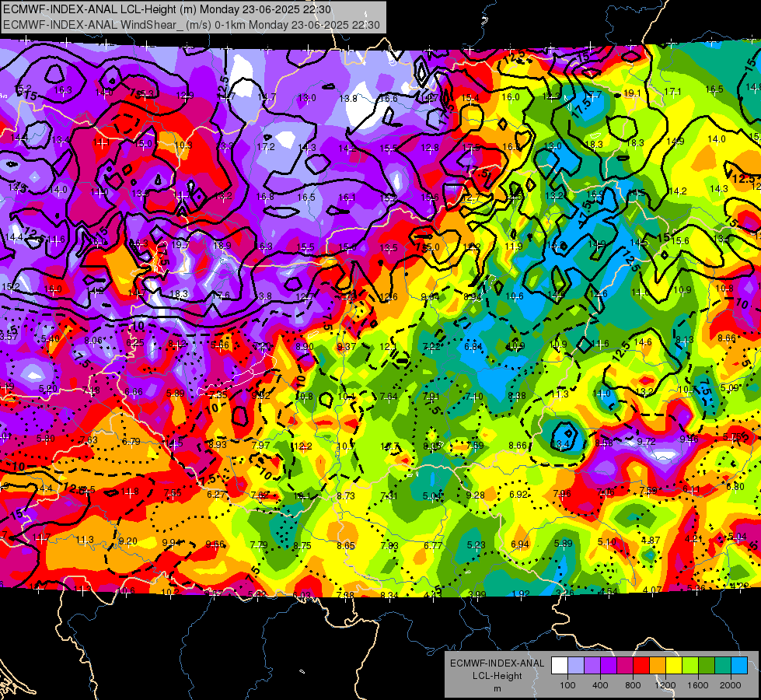Click the wind shear value 4.21
This screenshot has height=700, width=761.
(693, 539)
